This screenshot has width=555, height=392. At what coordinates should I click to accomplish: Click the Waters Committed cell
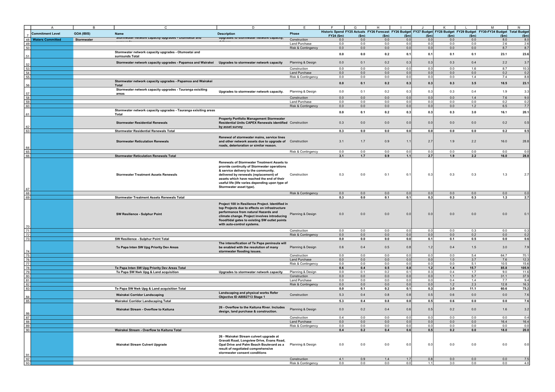tap(47, 40)
